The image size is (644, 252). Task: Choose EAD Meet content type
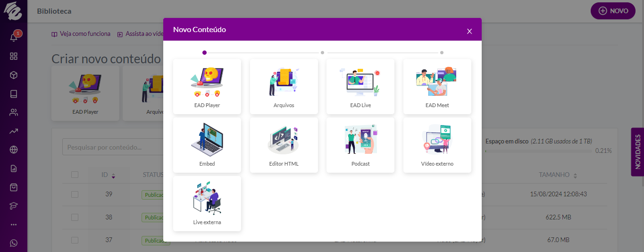coord(437,86)
